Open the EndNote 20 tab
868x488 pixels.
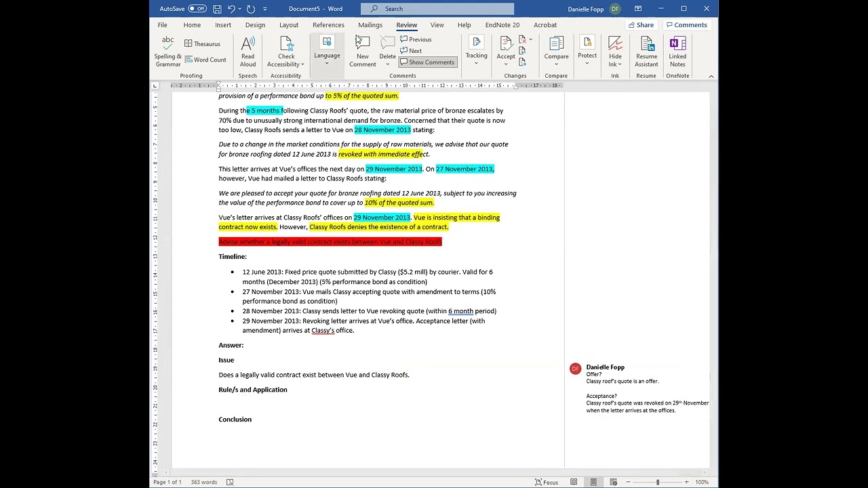(502, 25)
